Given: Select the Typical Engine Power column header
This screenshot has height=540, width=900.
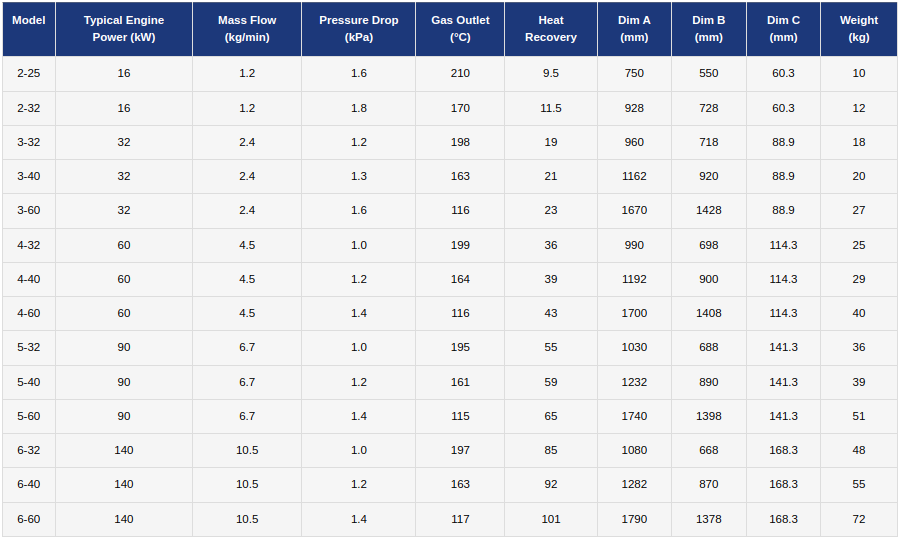Looking at the screenshot, I should pyautogui.click(x=124, y=29).
